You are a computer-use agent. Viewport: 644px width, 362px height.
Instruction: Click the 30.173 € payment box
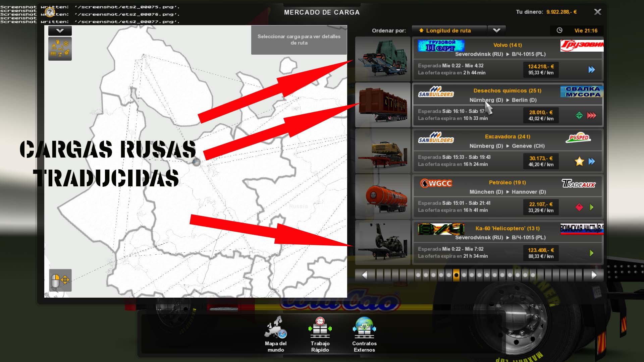[541, 162]
